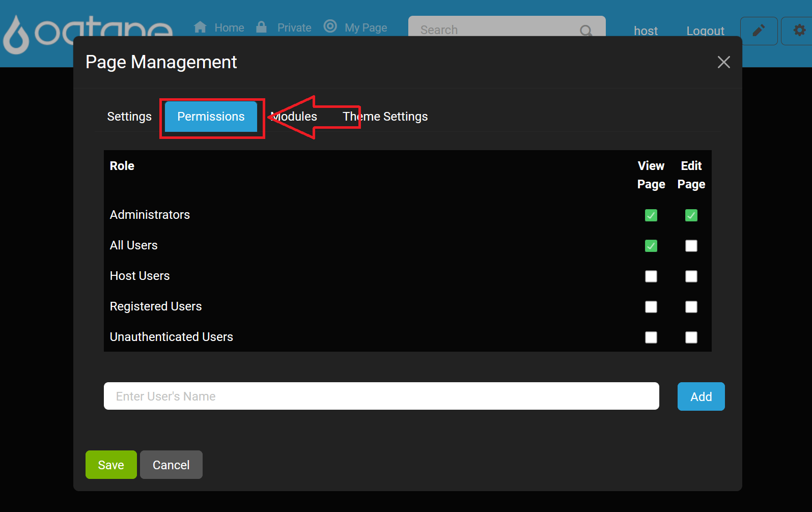The image size is (812, 512).
Task: Click the Page Management dialog title
Action: [161, 62]
